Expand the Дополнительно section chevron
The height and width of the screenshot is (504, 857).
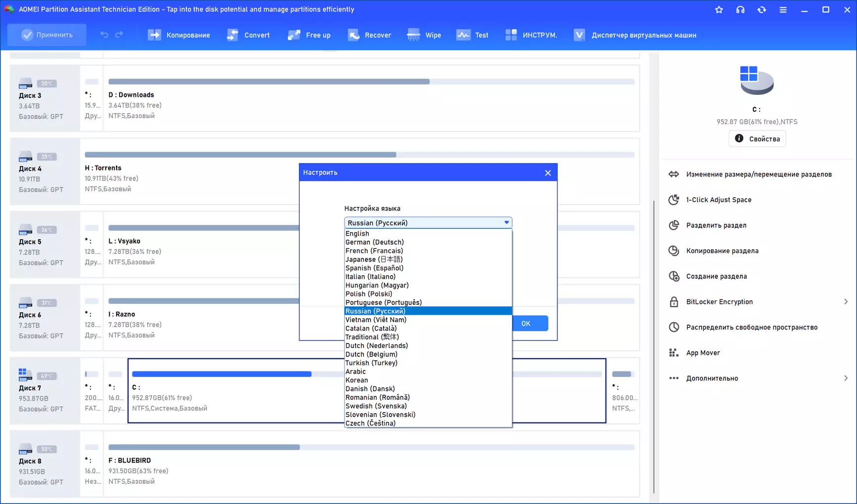[846, 378]
